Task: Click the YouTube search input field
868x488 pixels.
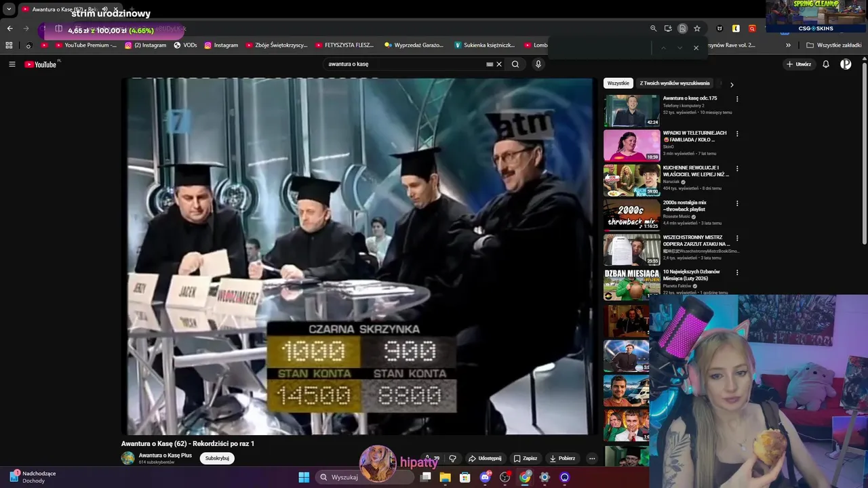Action: click(406, 64)
